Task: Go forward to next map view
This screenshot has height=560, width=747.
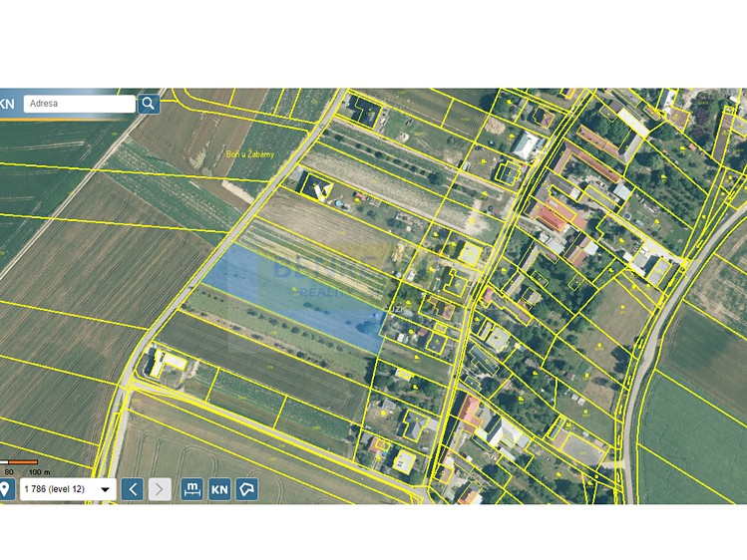Action: click(x=160, y=489)
